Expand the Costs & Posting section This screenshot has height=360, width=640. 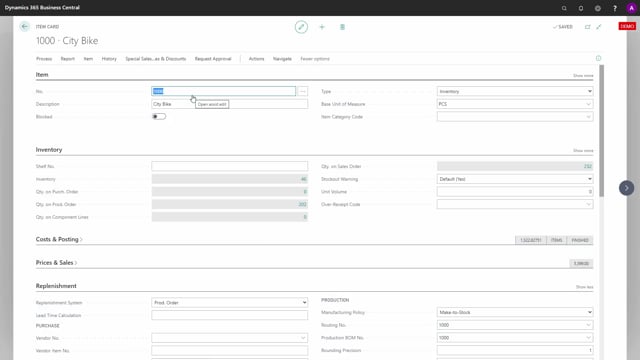(x=59, y=239)
